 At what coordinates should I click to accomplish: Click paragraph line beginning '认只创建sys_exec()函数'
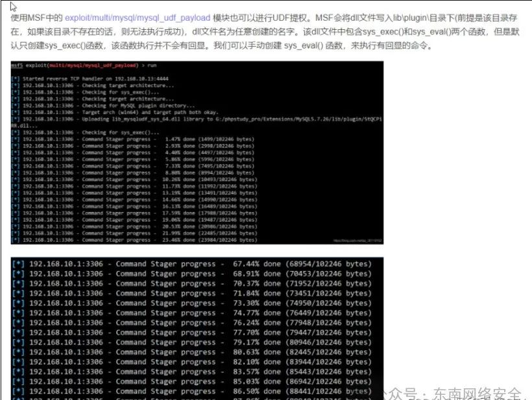(223, 45)
